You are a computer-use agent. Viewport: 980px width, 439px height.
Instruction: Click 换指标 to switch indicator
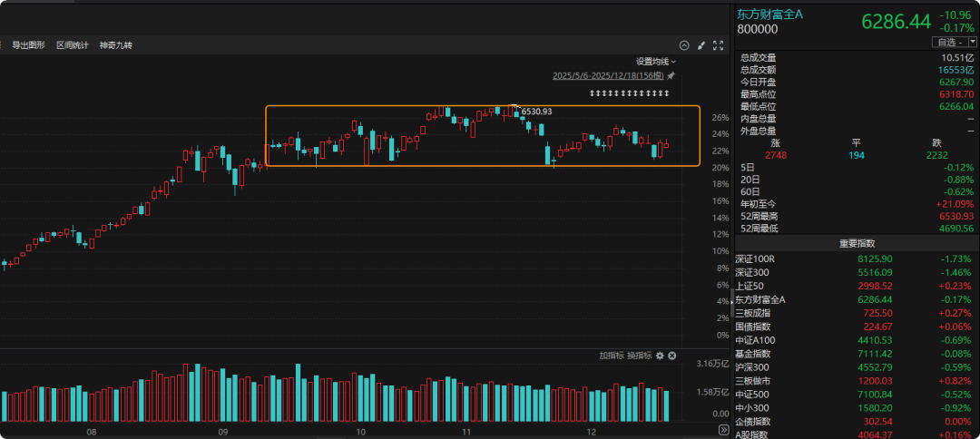click(639, 356)
